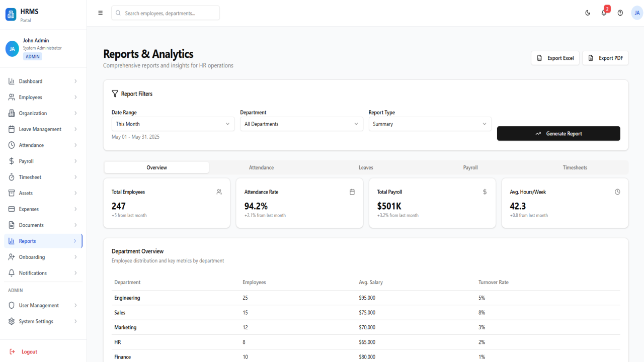
Task: Click the help question mark icon
Action: click(x=620, y=13)
